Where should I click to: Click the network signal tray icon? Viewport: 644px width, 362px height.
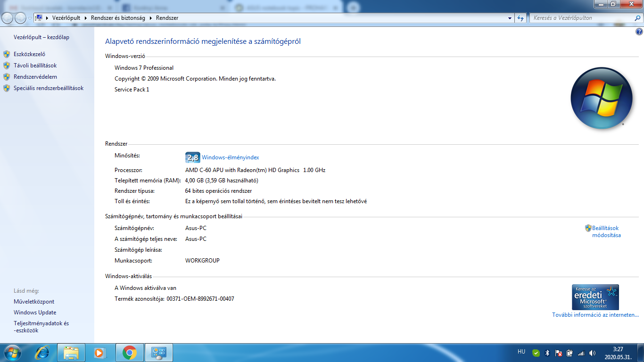pyautogui.click(x=581, y=353)
